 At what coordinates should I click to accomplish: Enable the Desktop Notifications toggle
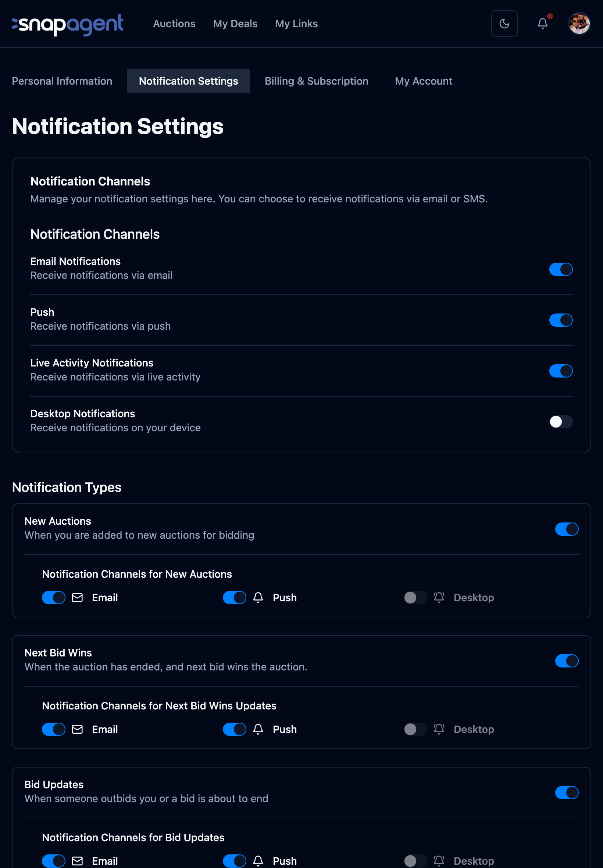(561, 421)
